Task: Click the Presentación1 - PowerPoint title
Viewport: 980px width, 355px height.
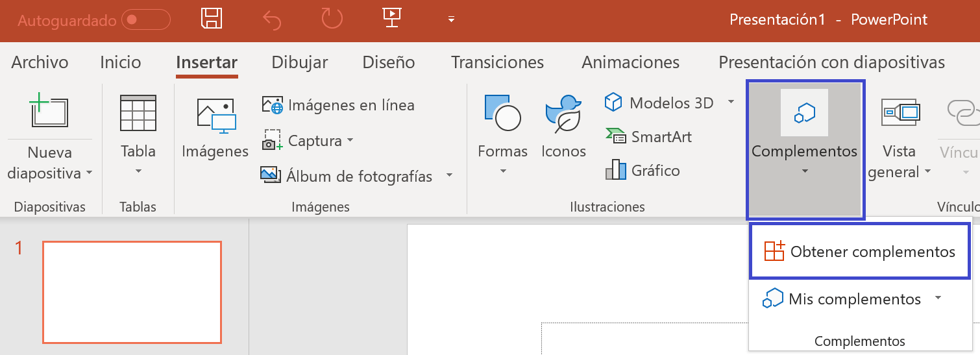Action: pyautogui.click(x=829, y=19)
